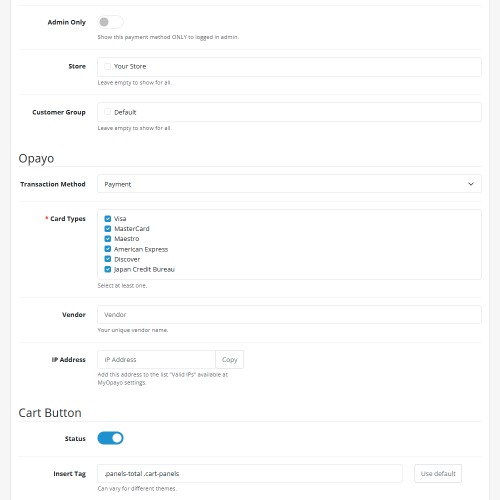
Task: Uncheck Japan Credit Bureau option
Action: pos(108,269)
